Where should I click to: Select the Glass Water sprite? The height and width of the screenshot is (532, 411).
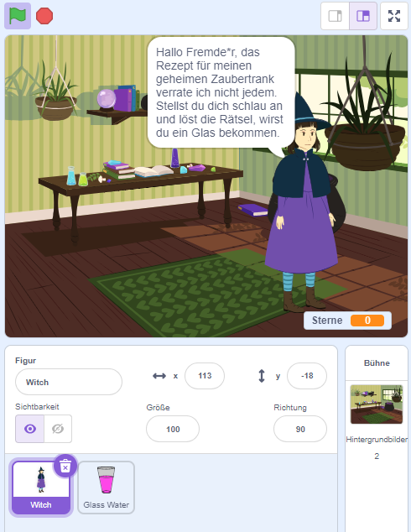click(x=107, y=488)
